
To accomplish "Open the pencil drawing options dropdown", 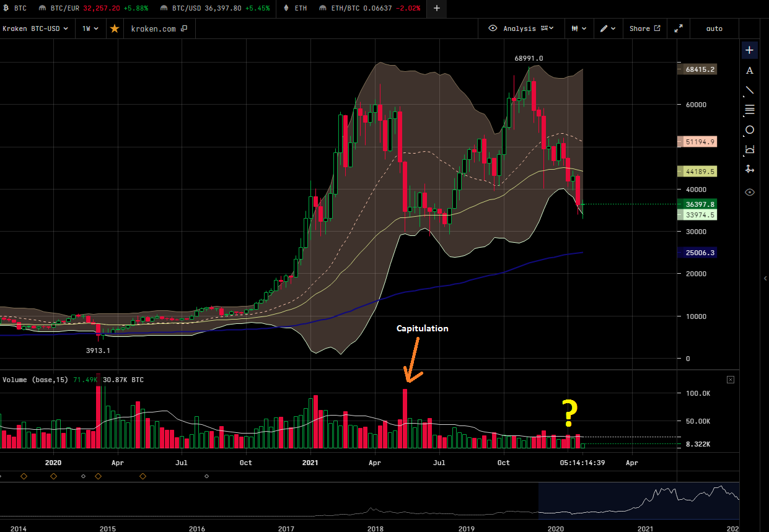I will 607,28.
